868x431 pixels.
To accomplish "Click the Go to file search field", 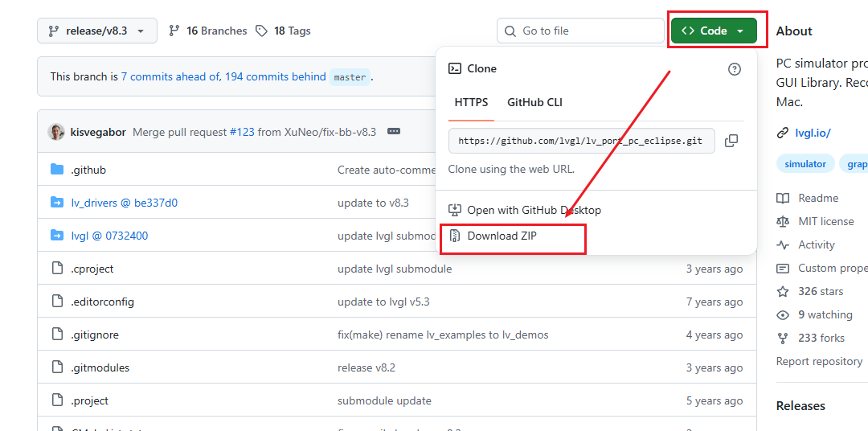I will [580, 31].
